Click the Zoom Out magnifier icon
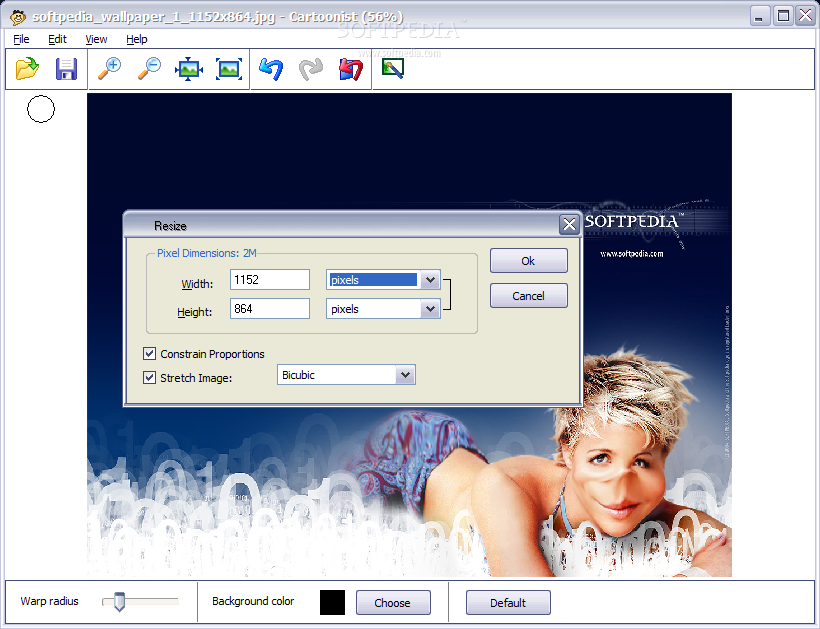 point(150,68)
